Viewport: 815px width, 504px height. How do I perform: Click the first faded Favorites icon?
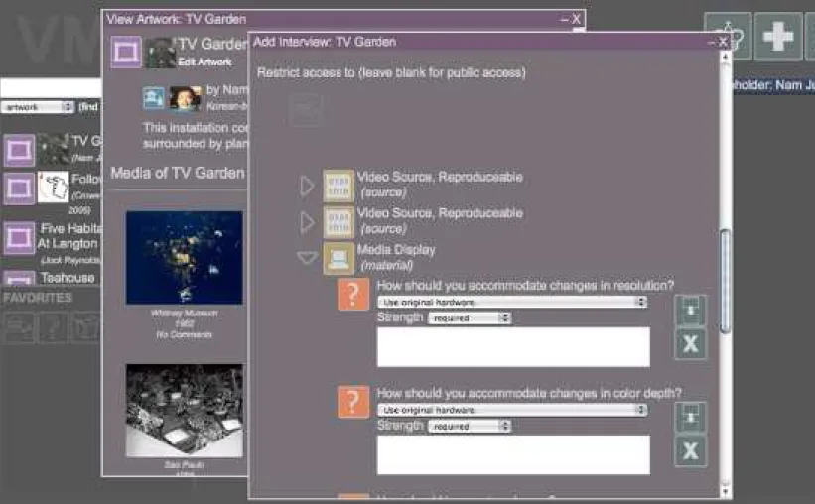tap(19, 327)
